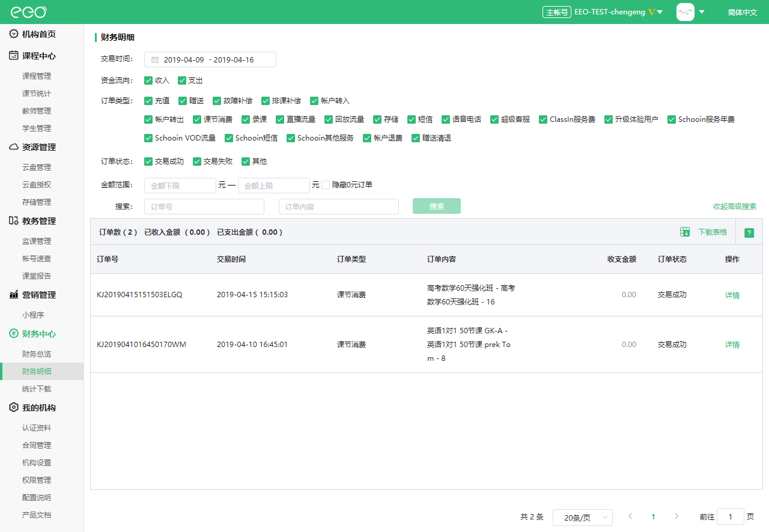Image resolution: width=769 pixels, height=532 pixels.
Task: Click the calendar icon in date field
Action: click(154, 60)
